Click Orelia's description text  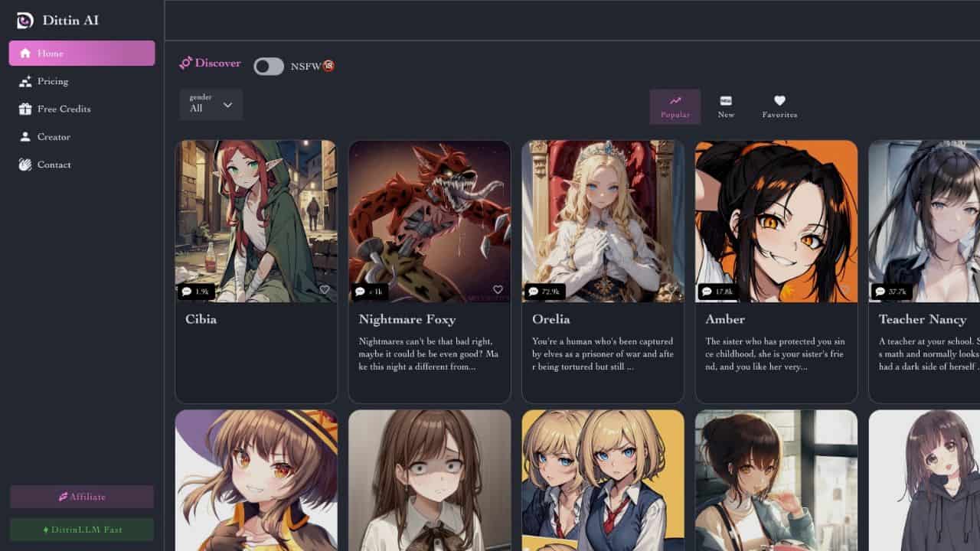pyautogui.click(x=603, y=354)
